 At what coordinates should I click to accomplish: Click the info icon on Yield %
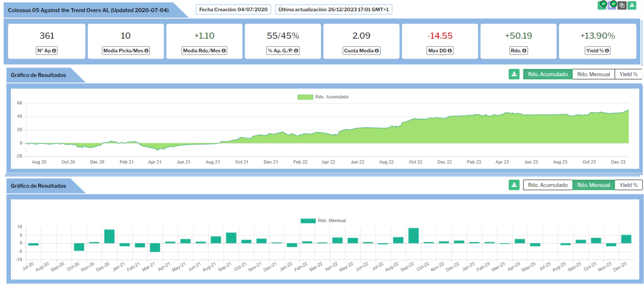[x=607, y=51]
